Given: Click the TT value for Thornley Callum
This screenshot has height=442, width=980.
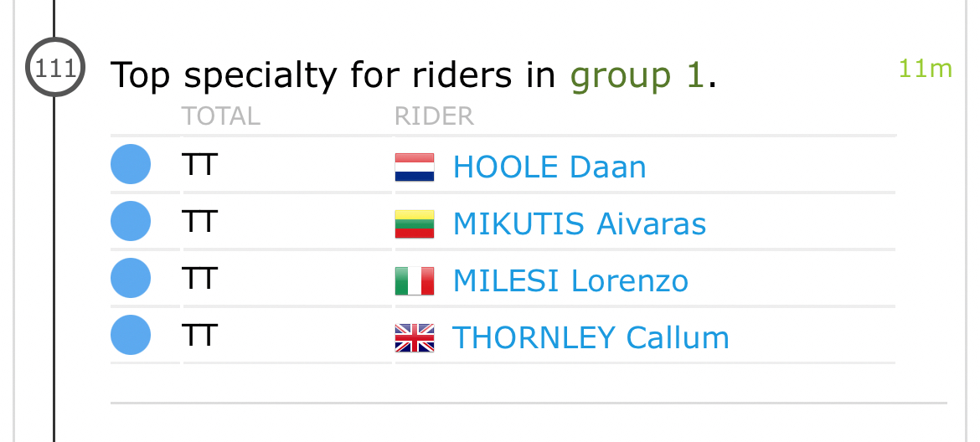Looking at the screenshot, I should [199, 336].
